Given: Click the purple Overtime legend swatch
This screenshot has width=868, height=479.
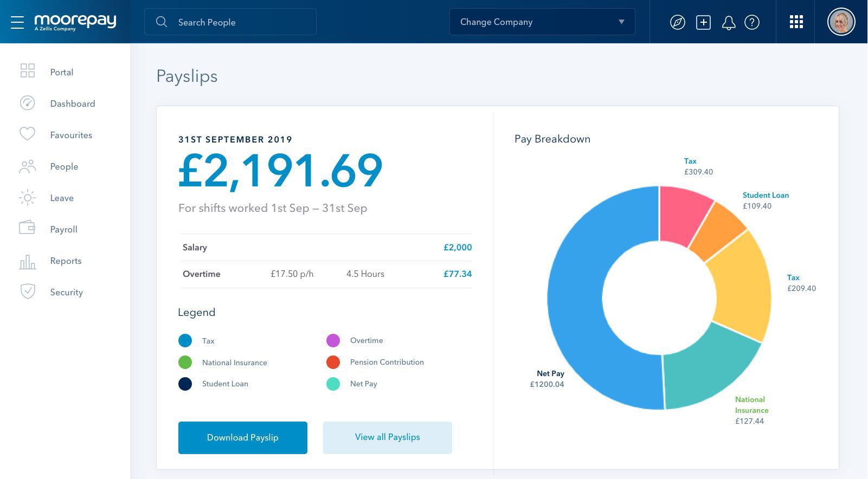Looking at the screenshot, I should click(333, 340).
